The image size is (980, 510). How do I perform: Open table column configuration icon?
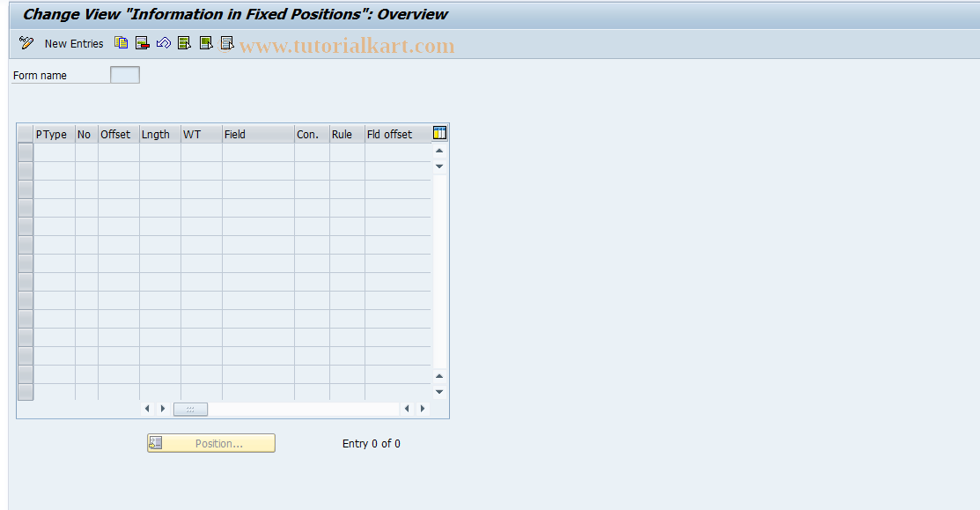(439, 133)
